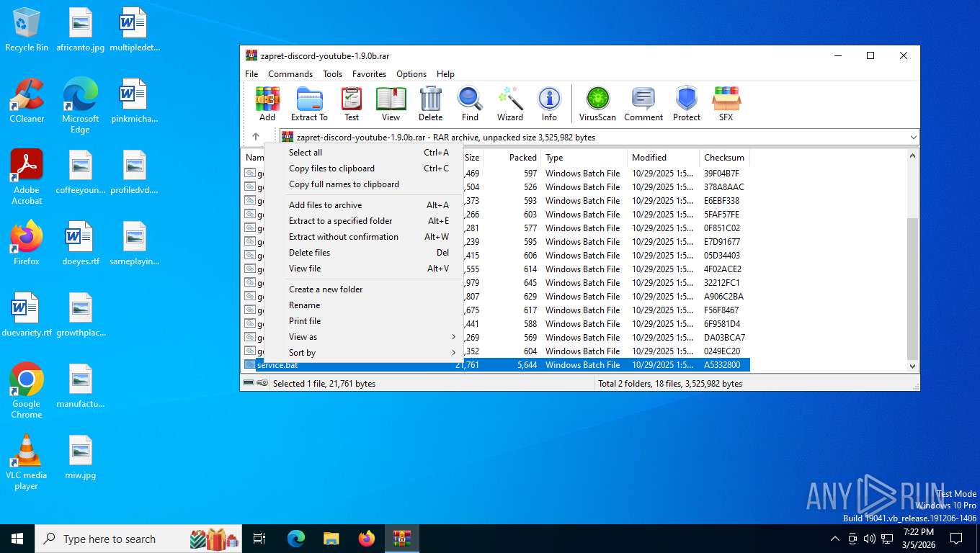Open Edge from the taskbar
Viewport: 980px width, 553px height.
point(296,539)
